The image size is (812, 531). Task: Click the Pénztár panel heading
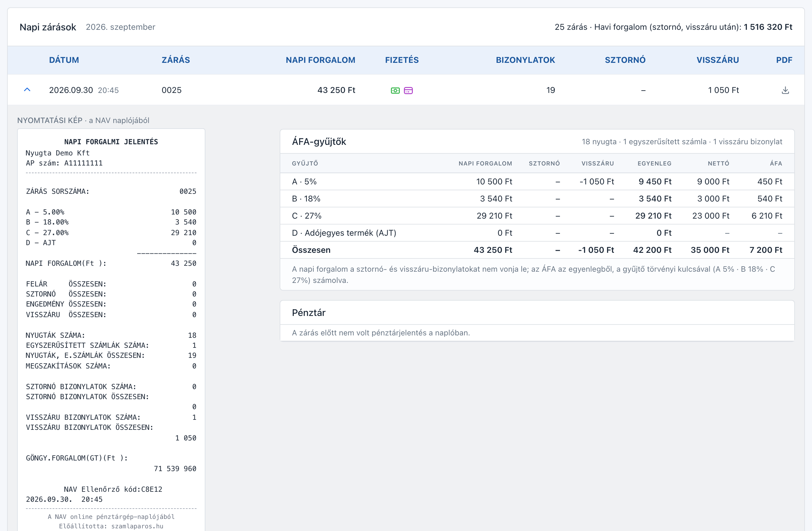[308, 313]
